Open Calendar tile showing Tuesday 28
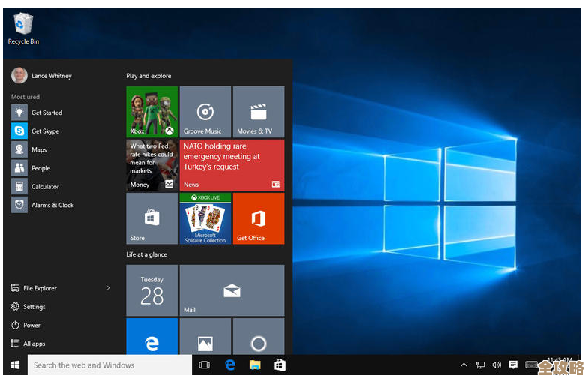Viewport: 588px width, 382px height. 151,290
